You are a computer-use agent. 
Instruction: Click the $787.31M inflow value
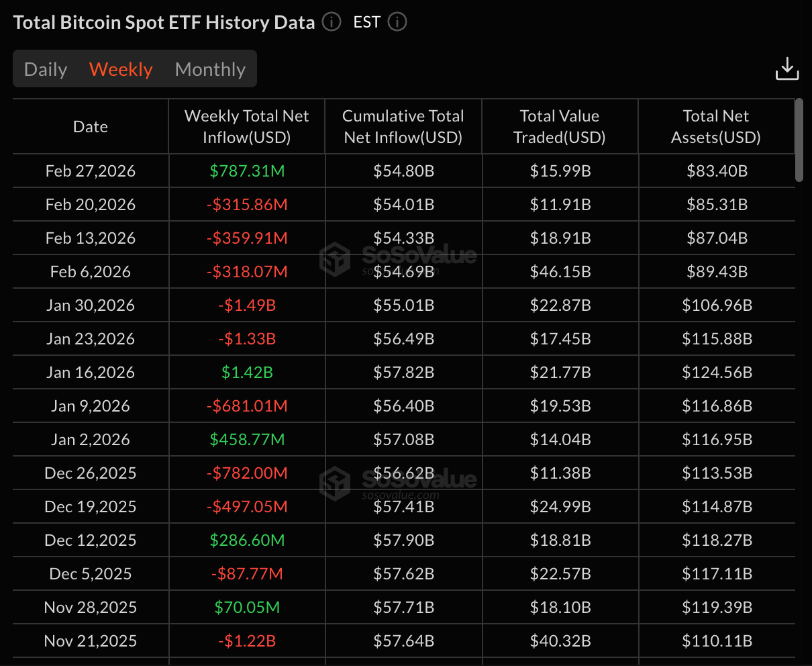click(247, 171)
